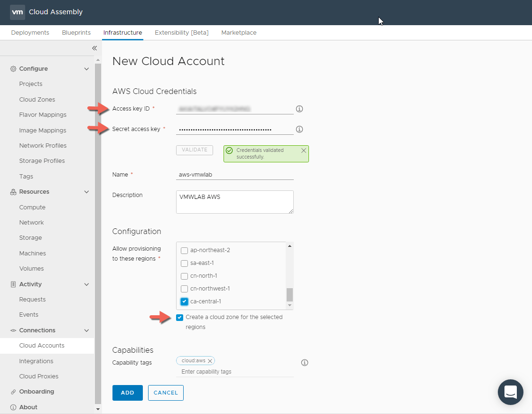Collapse the sidebar with double-chevron icon

tap(94, 48)
